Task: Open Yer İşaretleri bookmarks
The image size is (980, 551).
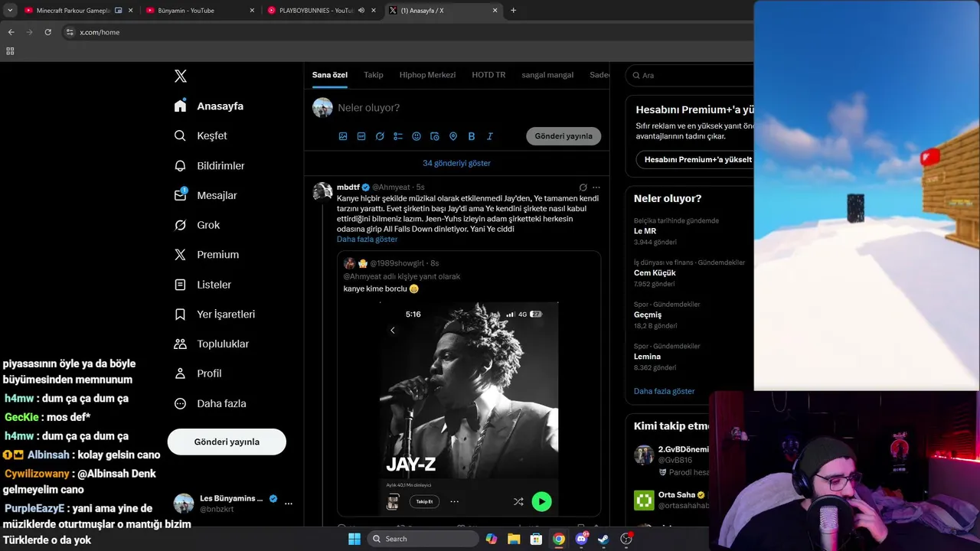Action: (214, 315)
